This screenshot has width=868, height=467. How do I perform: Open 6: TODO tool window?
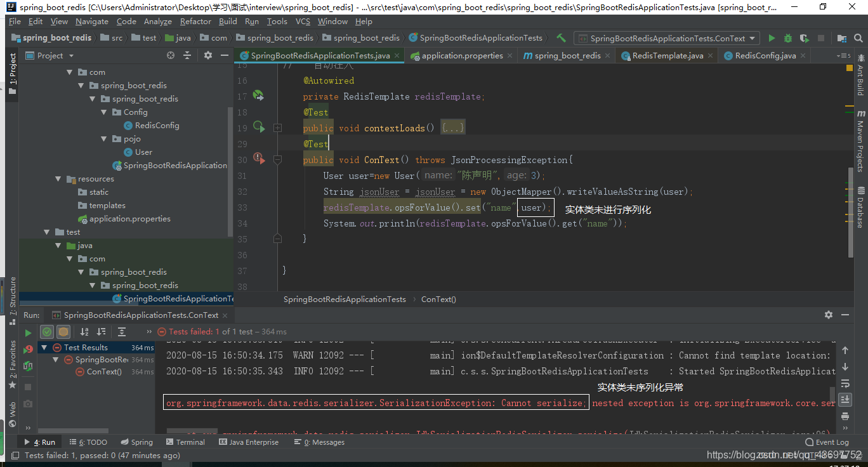(x=88, y=442)
